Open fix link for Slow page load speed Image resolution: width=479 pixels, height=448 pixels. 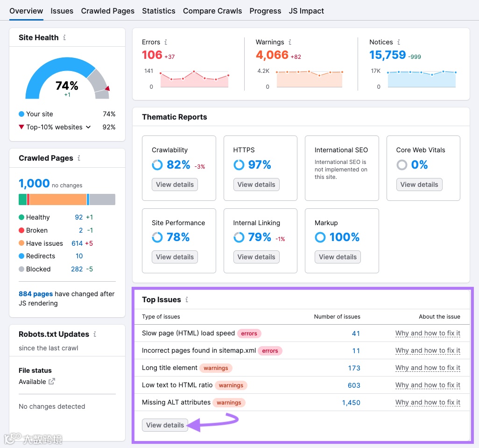[428, 334]
